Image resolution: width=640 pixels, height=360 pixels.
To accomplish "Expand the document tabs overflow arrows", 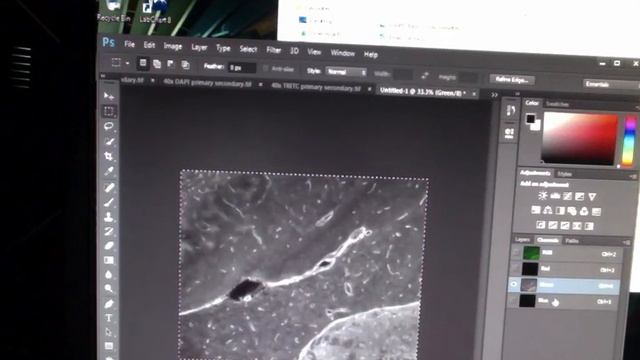I will [494, 95].
